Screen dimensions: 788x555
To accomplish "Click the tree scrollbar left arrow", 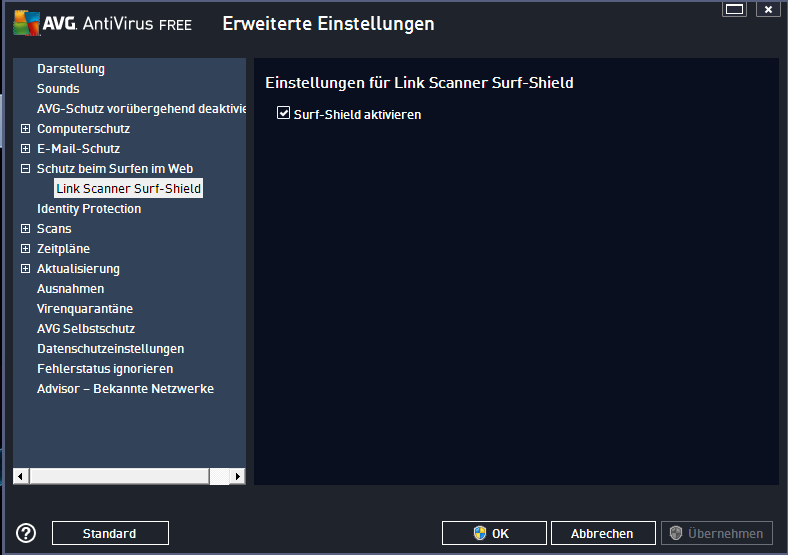I will (x=21, y=476).
